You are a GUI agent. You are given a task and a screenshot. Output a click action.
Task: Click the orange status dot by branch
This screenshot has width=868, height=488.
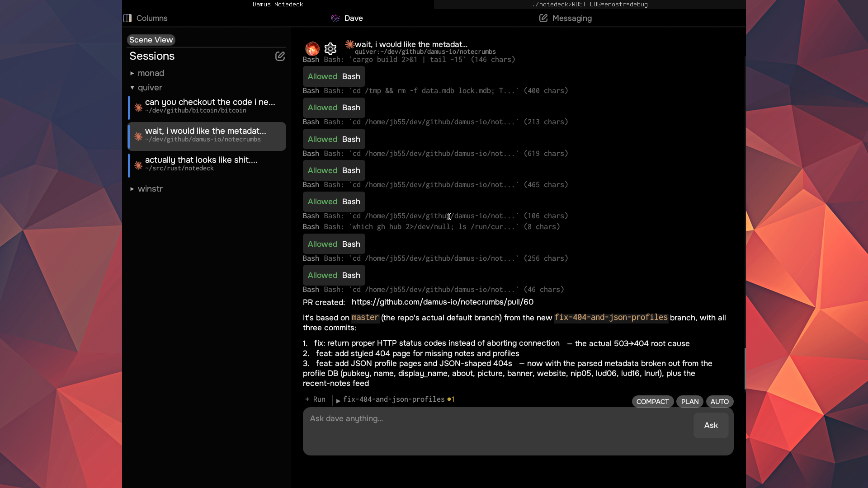(x=449, y=399)
